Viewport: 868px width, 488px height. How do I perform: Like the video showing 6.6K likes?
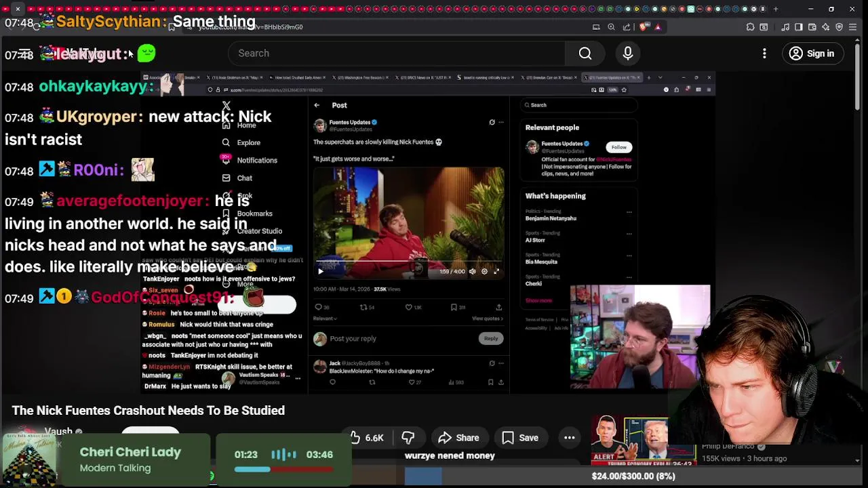coord(368,438)
